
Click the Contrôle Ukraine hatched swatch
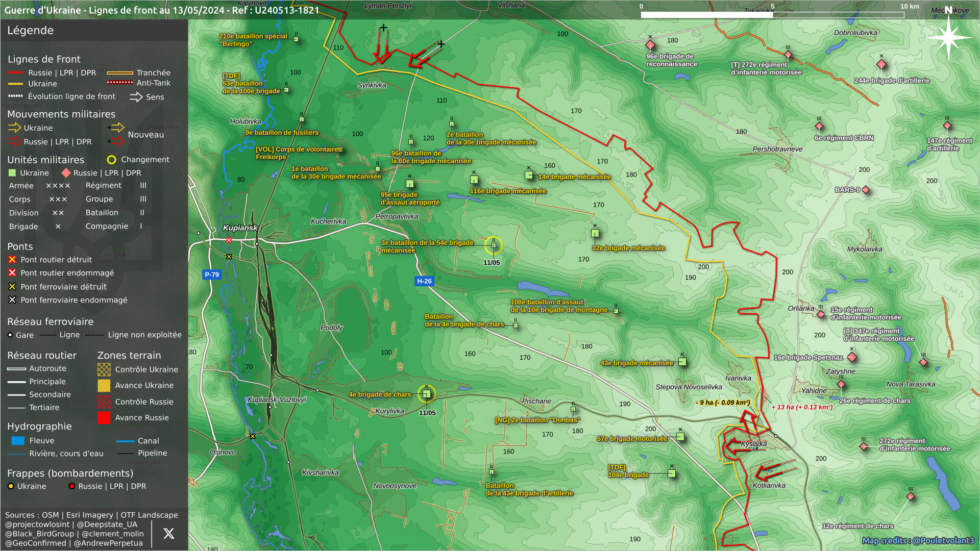[x=104, y=369]
